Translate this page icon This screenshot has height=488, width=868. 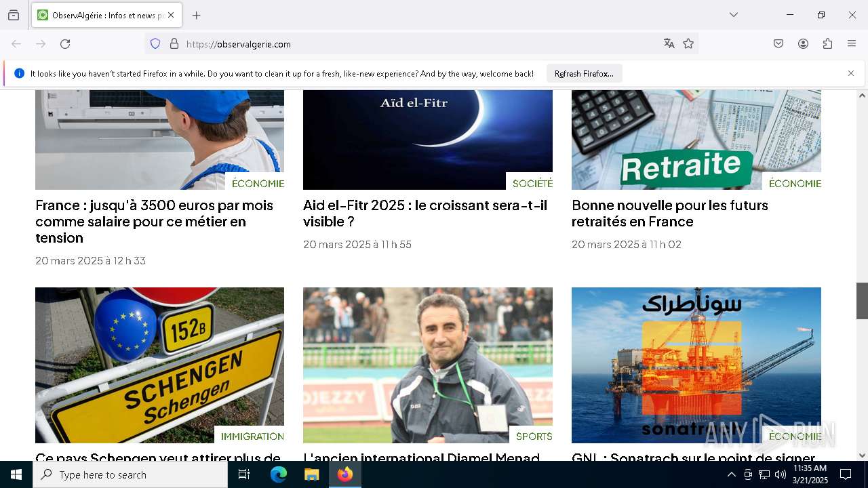click(x=669, y=44)
